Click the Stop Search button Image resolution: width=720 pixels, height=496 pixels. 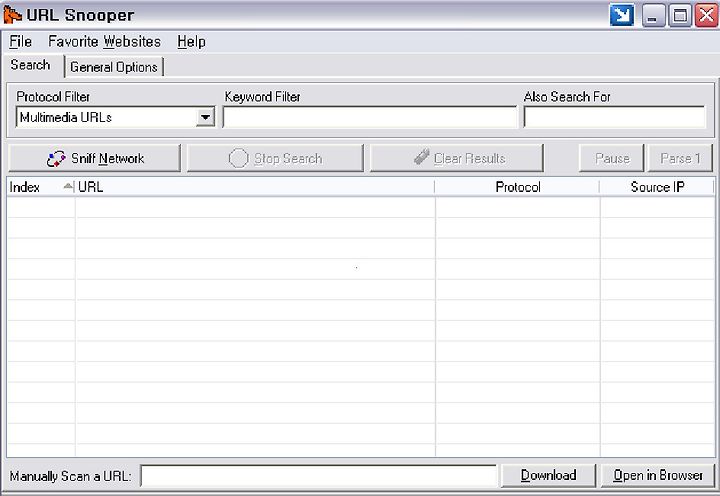tap(275, 158)
